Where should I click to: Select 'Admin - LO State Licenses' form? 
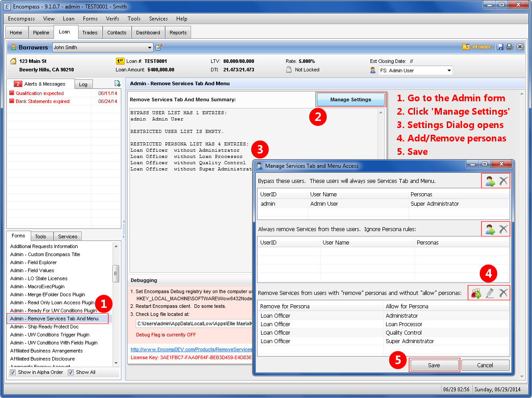point(39,278)
